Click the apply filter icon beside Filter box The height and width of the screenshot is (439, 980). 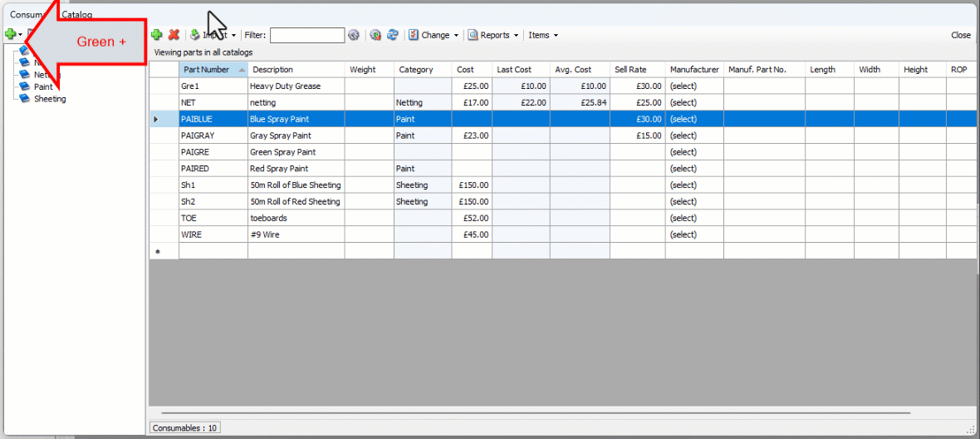(x=354, y=35)
